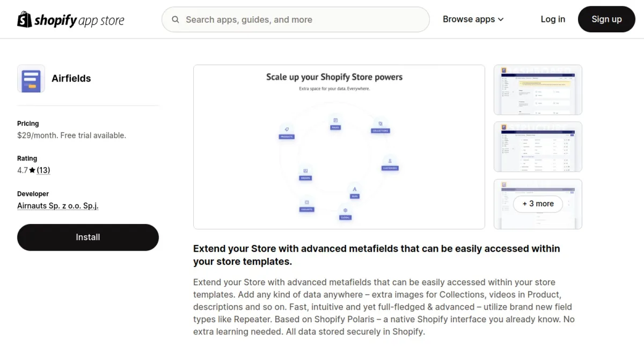Click the Orders icon in preview image

click(305, 171)
